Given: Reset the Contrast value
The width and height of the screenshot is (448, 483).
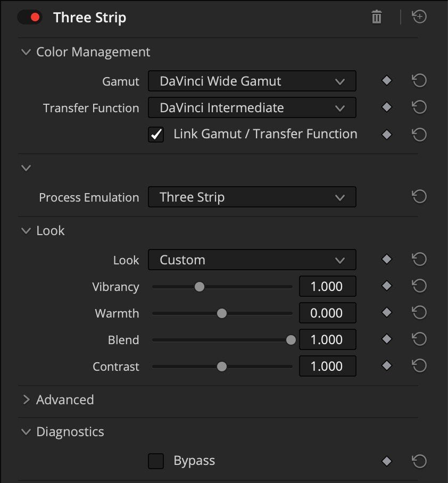Looking at the screenshot, I should click(419, 365).
